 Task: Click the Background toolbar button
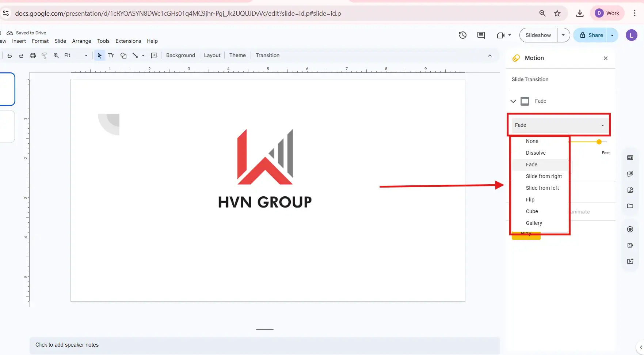(x=180, y=56)
